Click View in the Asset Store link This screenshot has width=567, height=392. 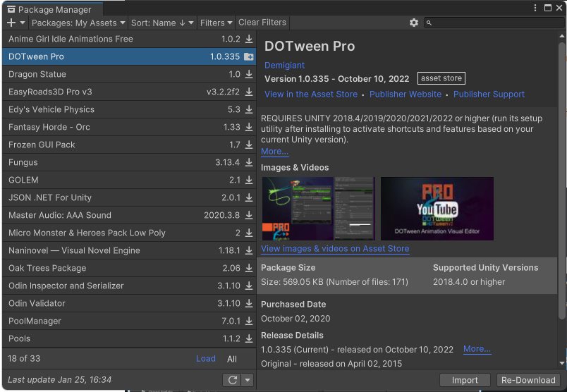(x=311, y=94)
